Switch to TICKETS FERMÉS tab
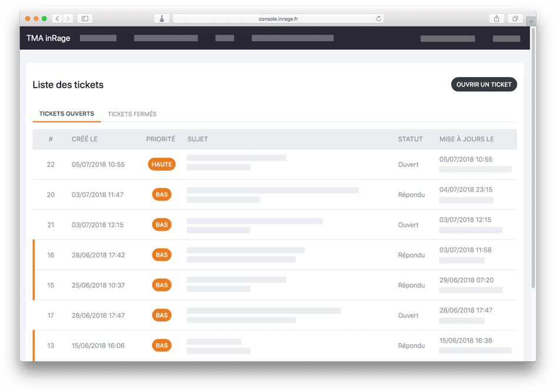Image resolution: width=556 pixels, height=392 pixels. tap(132, 114)
